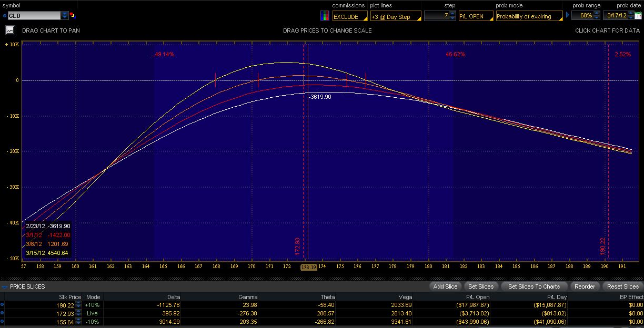Click the chart image snapshot icon

10,30
